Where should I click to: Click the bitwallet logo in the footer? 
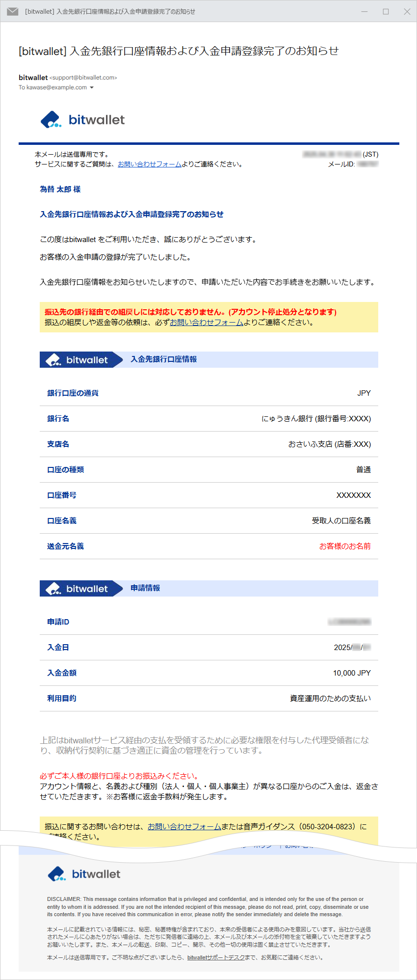tap(84, 874)
